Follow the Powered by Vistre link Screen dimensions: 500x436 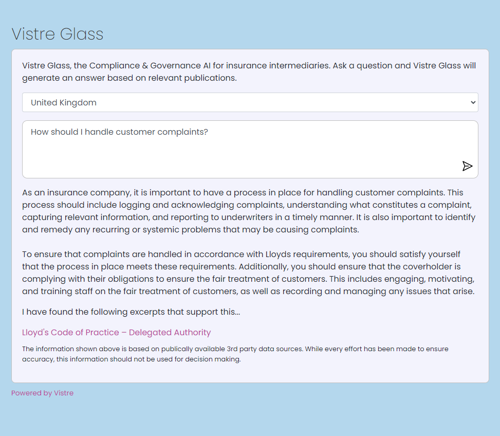(42, 393)
